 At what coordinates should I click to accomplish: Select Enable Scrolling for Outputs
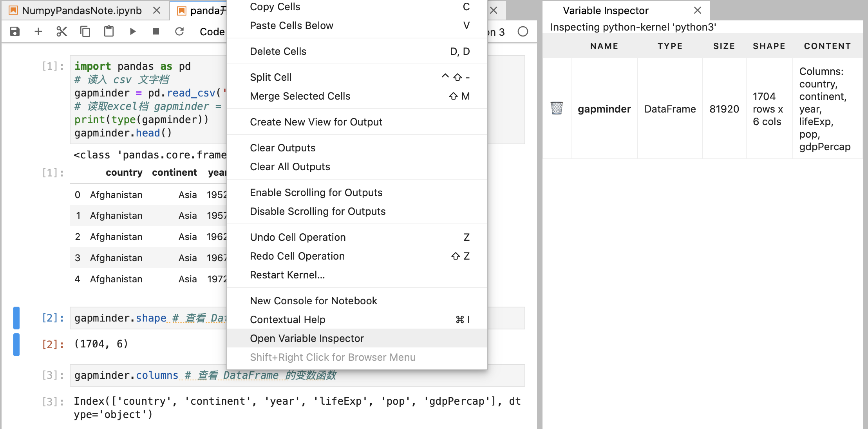tap(316, 193)
